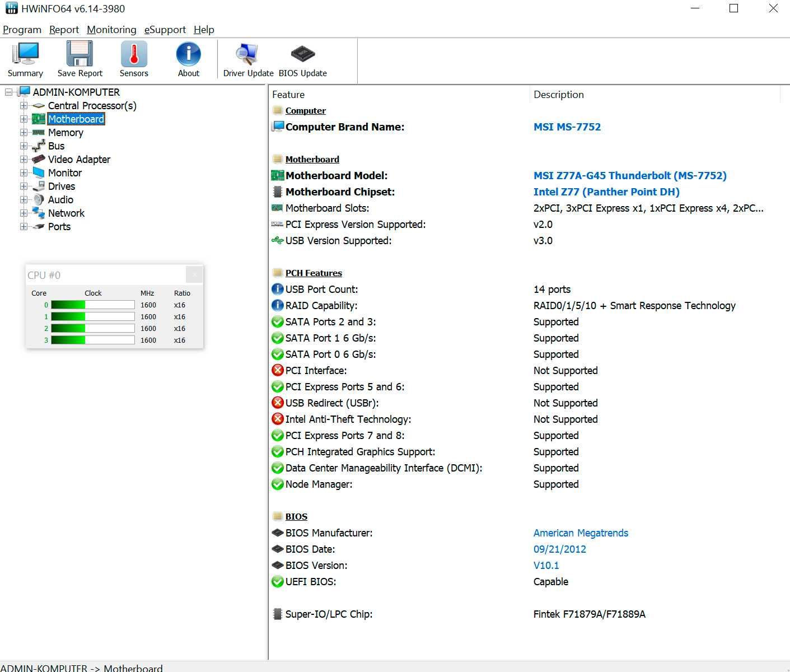Maximize the HWiNFO64 window
Screen dimensions: 790x672
pyautogui.click(x=734, y=8)
